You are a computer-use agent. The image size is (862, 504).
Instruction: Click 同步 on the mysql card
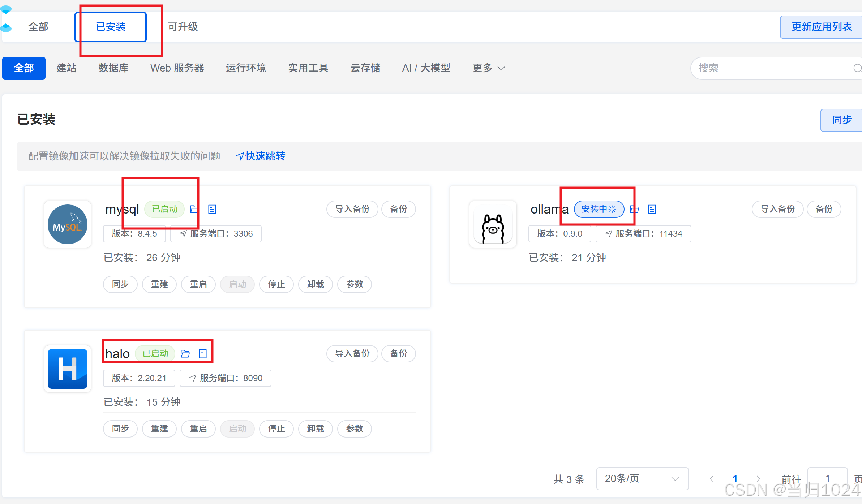click(x=120, y=284)
